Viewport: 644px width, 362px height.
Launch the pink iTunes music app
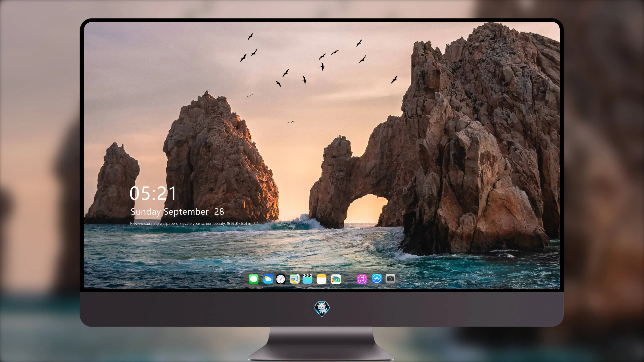[362, 279]
